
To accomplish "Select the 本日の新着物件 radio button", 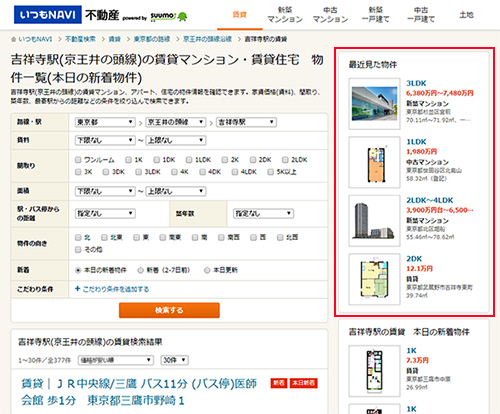I will click(x=78, y=270).
